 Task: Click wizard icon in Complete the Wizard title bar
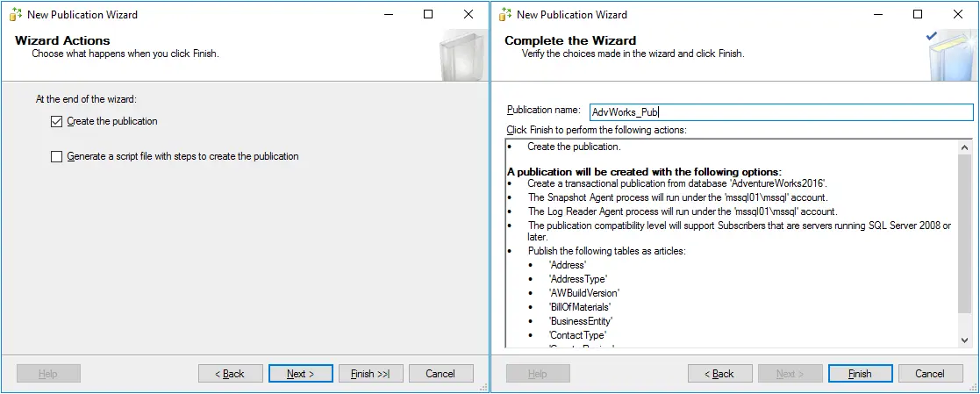506,14
